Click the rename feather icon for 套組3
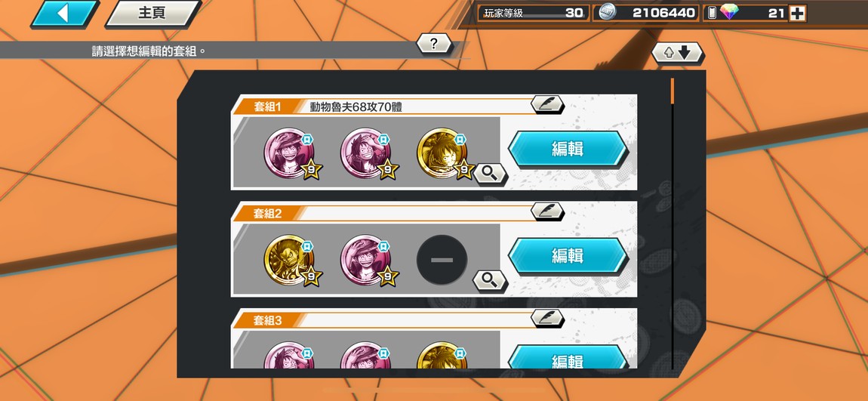 tap(547, 318)
